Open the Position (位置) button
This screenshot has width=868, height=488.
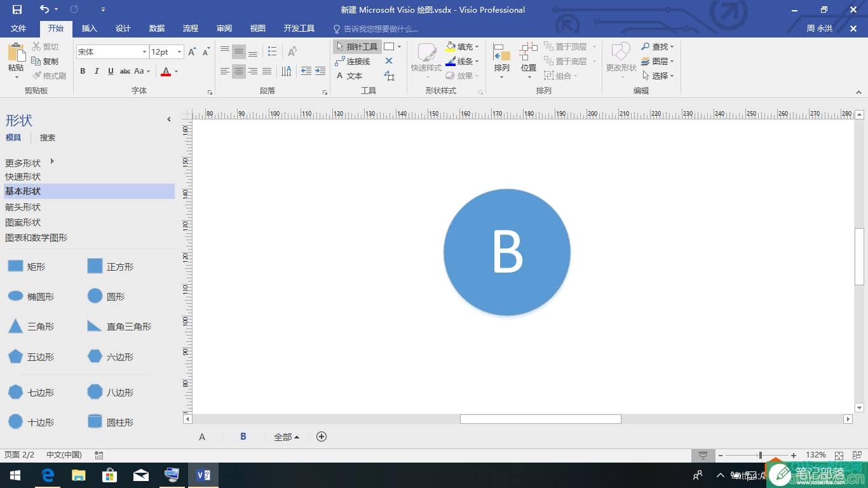(529, 61)
